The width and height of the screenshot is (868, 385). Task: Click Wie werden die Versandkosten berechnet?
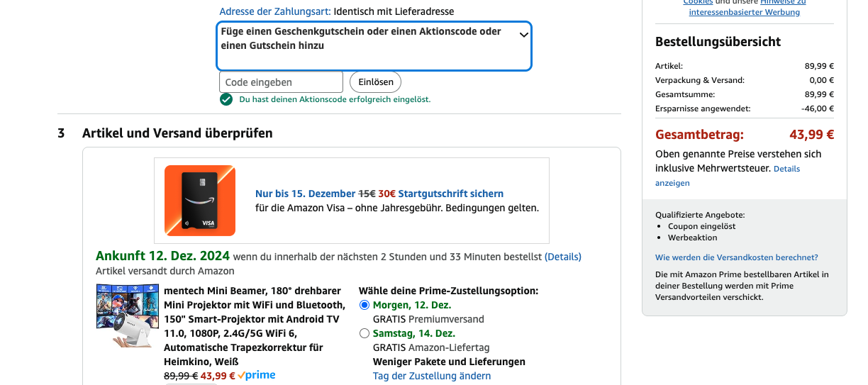737,257
